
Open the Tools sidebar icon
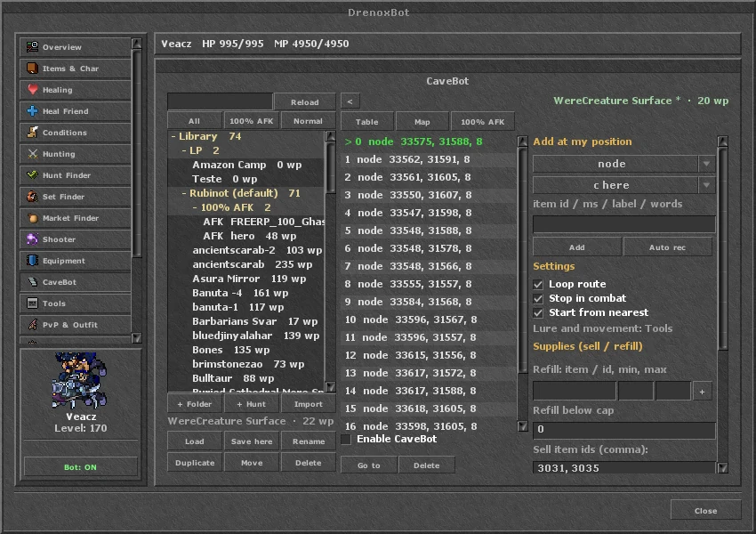(32, 303)
